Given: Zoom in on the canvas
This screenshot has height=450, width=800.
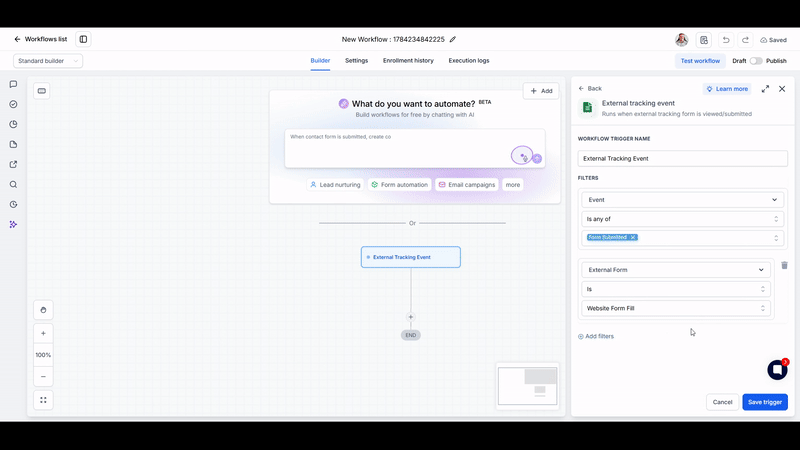Looking at the screenshot, I should [43, 333].
